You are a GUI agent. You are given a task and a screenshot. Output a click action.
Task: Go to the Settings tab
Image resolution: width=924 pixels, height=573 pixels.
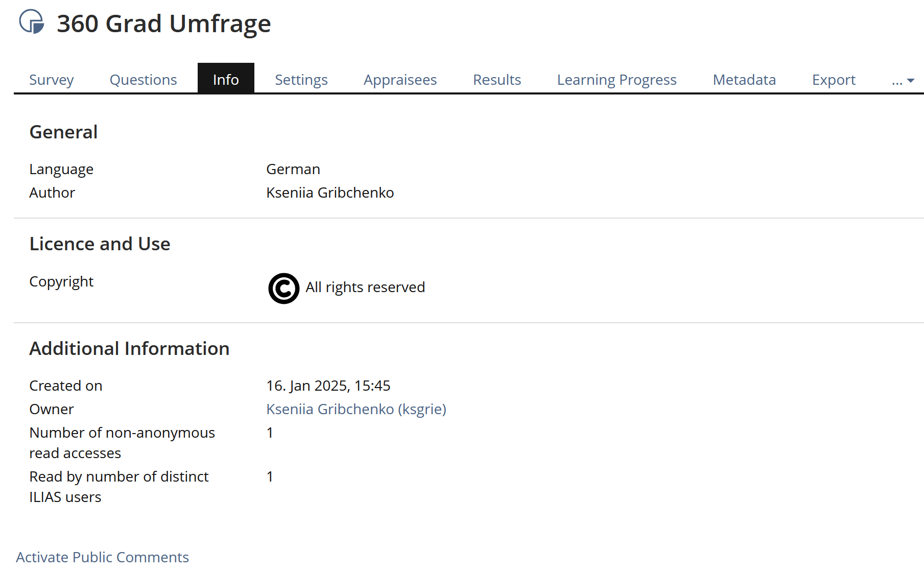point(301,80)
